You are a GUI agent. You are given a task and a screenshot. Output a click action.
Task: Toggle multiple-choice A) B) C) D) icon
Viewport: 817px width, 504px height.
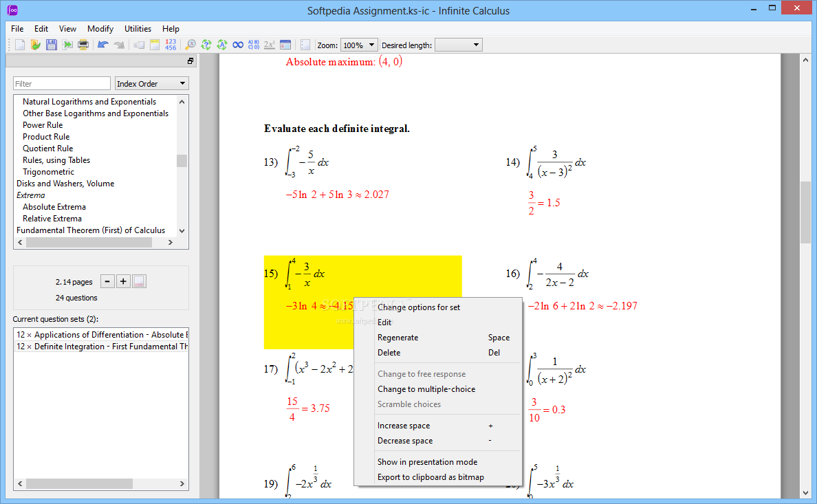[254, 45]
